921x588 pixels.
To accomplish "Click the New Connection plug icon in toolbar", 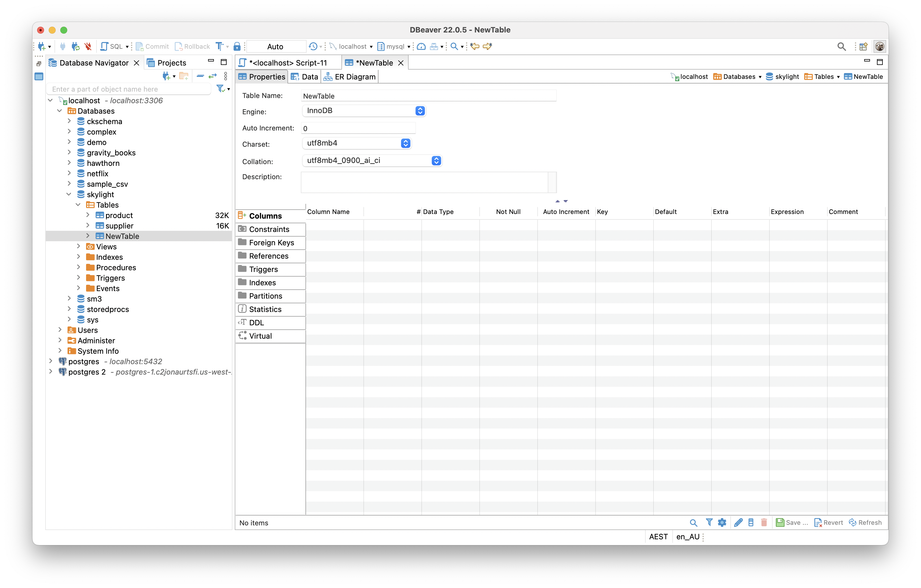I will coord(42,46).
